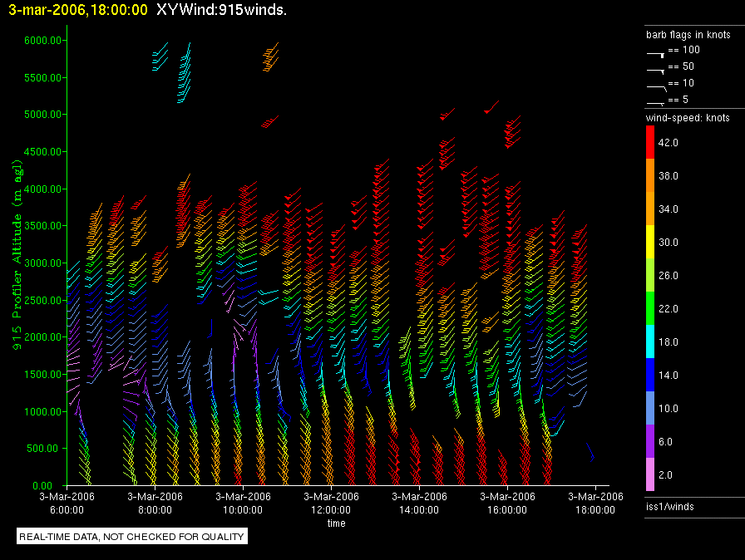Click the 5-knot barb flag legend symbol
745x560 pixels.
[x=656, y=104]
